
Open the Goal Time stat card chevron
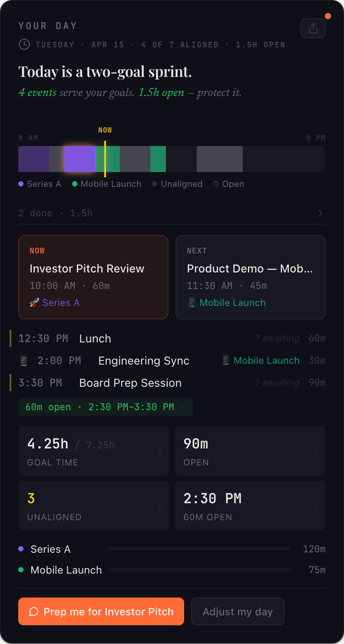pyautogui.click(x=160, y=452)
